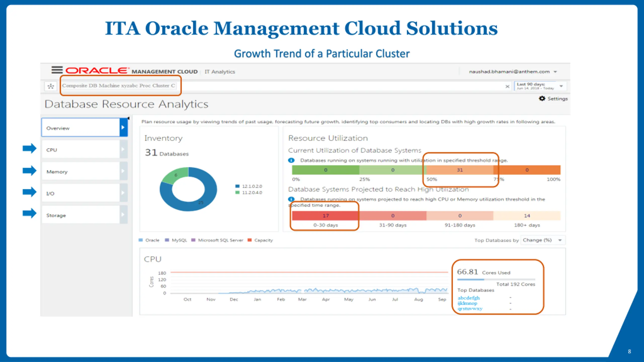Click the 31-90 days projection segment
Viewport: 644px width, 362px height.
[393, 216]
